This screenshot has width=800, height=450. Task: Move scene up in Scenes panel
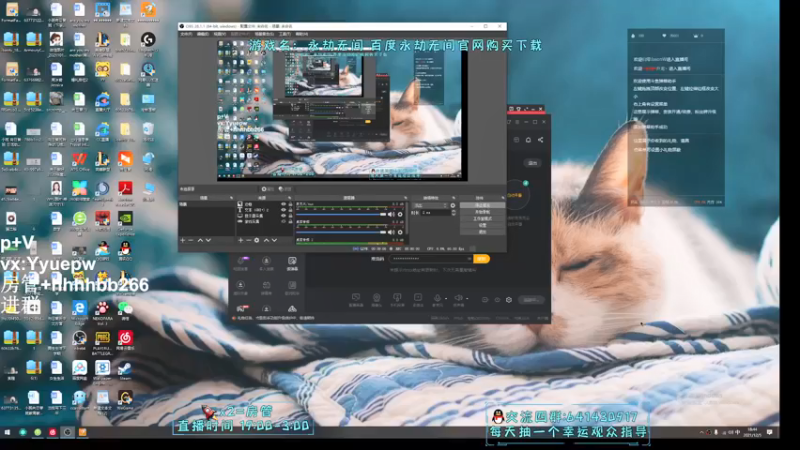[x=200, y=240]
